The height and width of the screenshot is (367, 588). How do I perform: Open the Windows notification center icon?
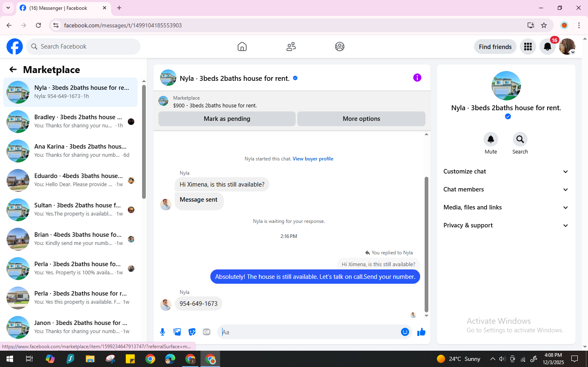tap(575, 359)
